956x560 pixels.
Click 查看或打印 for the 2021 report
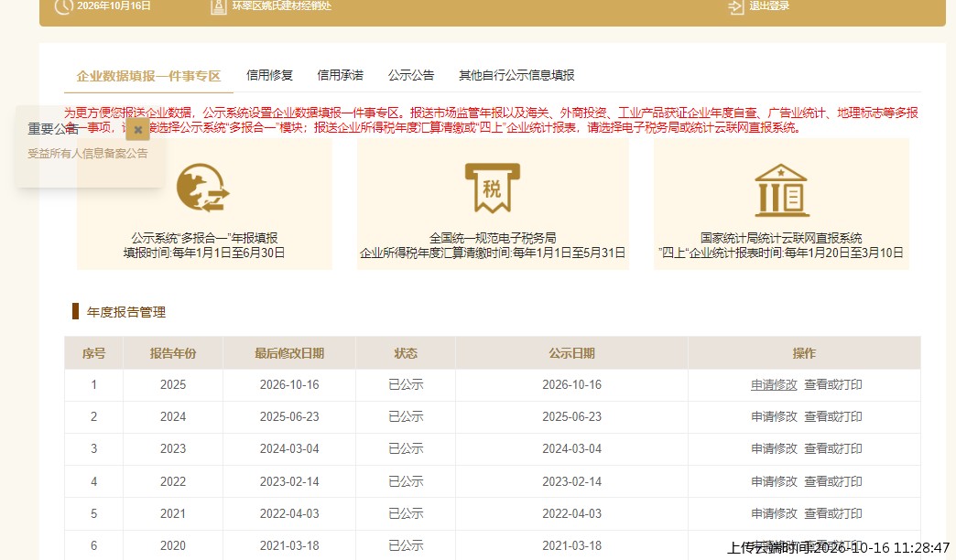tap(833, 513)
